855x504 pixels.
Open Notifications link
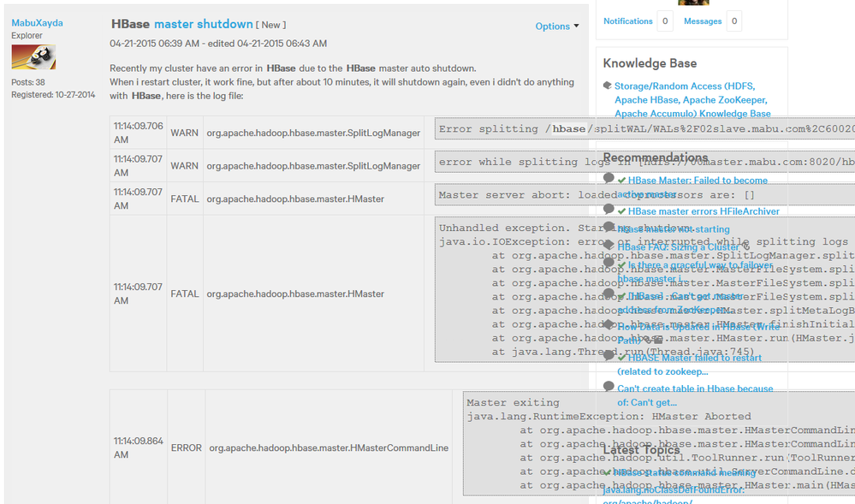pos(627,21)
